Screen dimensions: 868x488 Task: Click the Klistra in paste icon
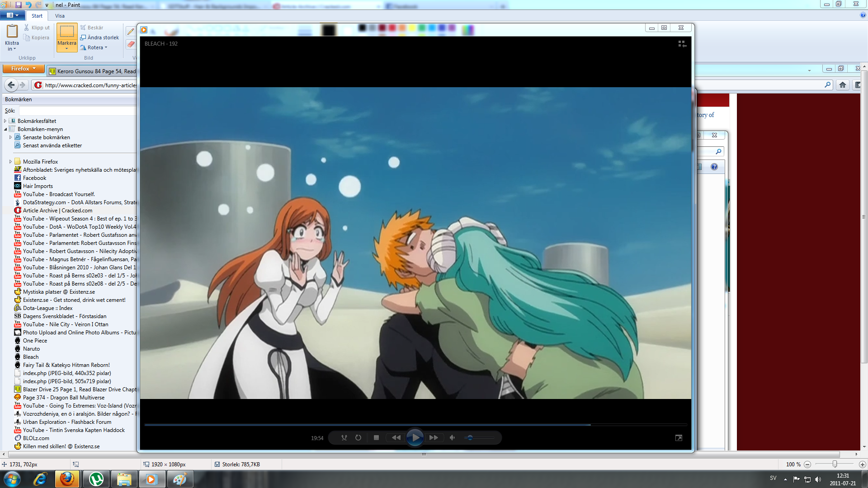[x=12, y=32]
